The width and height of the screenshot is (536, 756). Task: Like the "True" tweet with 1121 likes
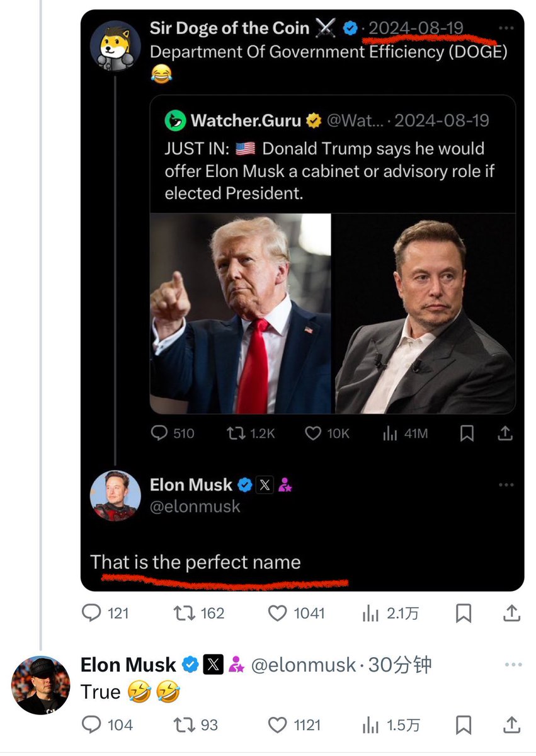click(x=278, y=725)
